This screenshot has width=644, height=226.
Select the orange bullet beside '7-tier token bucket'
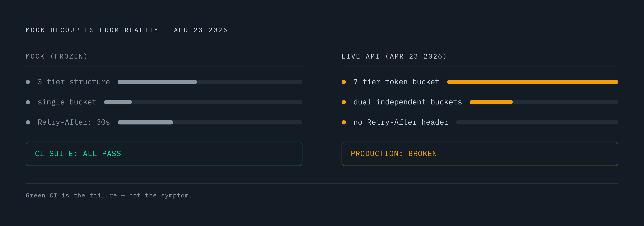pyautogui.click(x=344, y=82)
